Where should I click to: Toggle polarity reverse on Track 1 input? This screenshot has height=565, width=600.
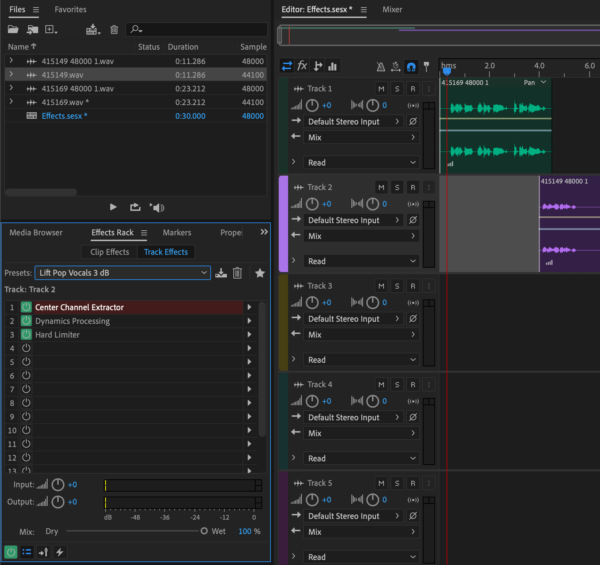click(412, 122)
